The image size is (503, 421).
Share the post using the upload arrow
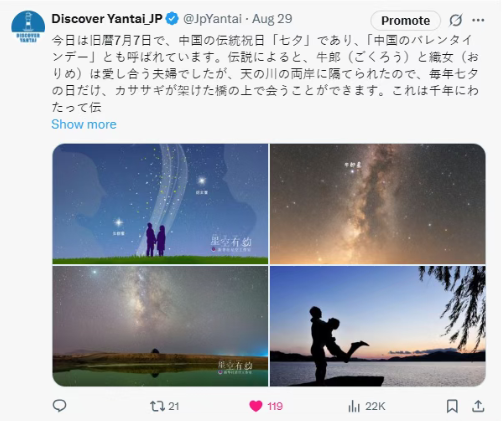tap(478, 406)
